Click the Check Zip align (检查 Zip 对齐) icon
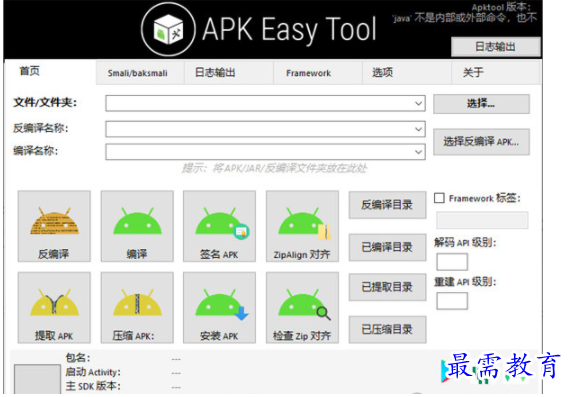This screenshot has width=569, height=397. (x=302, y=308)
